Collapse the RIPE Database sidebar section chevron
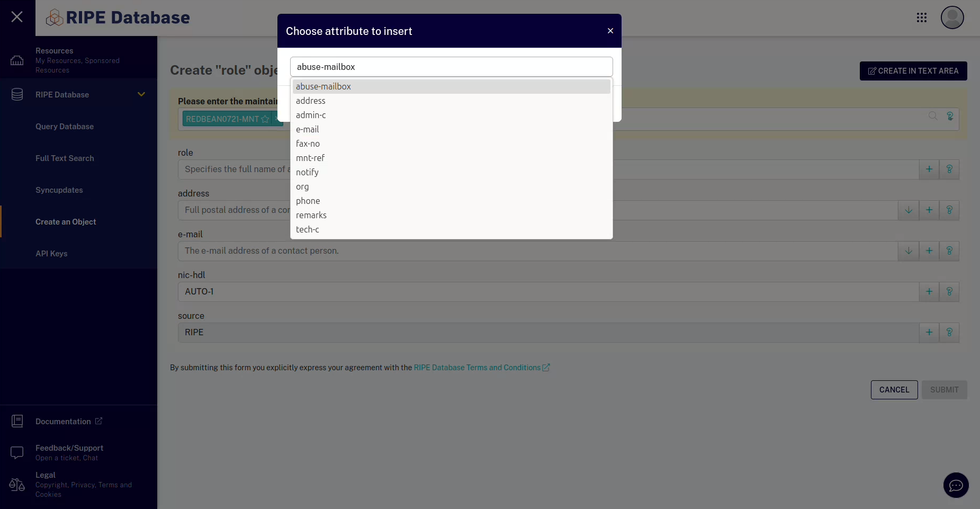The height and width of the screenshot is (509, 980). [x=141, y=94]
